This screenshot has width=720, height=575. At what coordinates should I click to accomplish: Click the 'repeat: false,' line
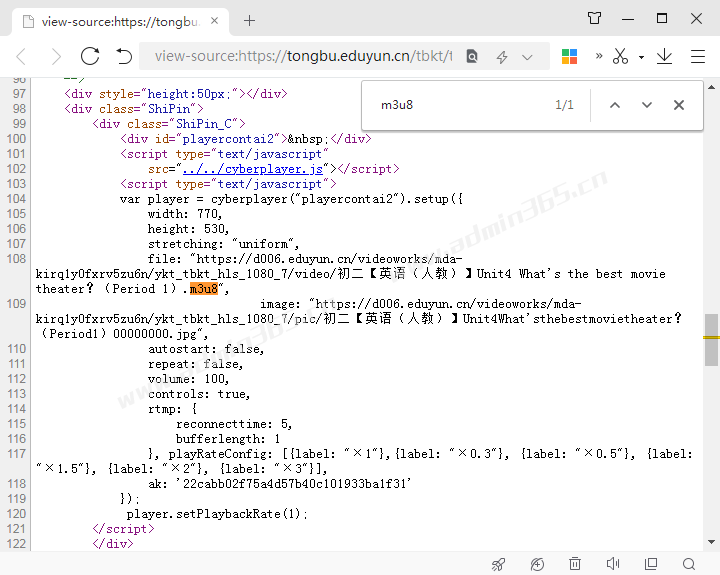(195, 364)
